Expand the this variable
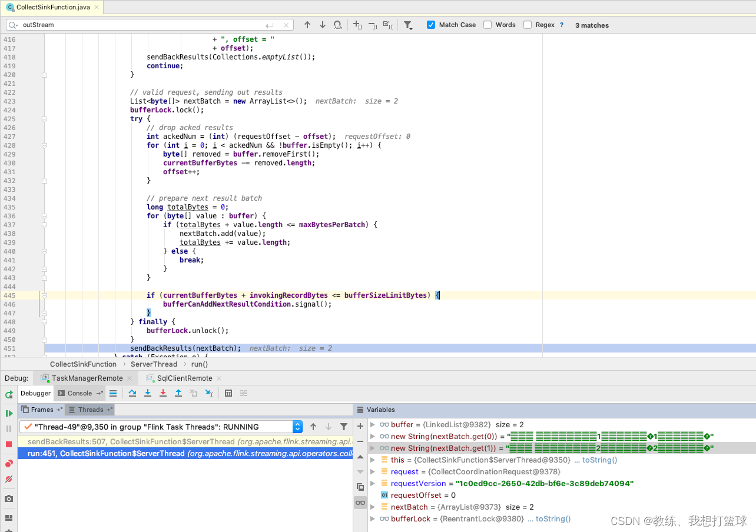 coord(373,460)
